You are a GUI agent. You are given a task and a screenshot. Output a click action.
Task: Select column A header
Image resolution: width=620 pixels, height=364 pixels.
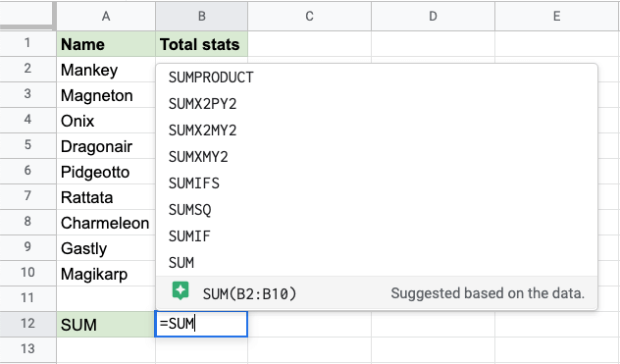coord(106,16)
